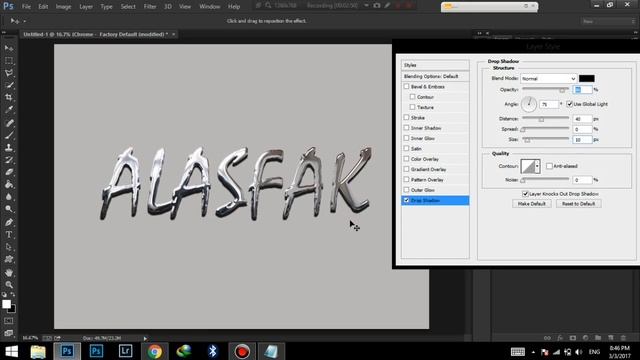Viewport: 640px width, 360px height.
Task: Enable the Gradient Overlay checkbox
Action: (406, 169)
